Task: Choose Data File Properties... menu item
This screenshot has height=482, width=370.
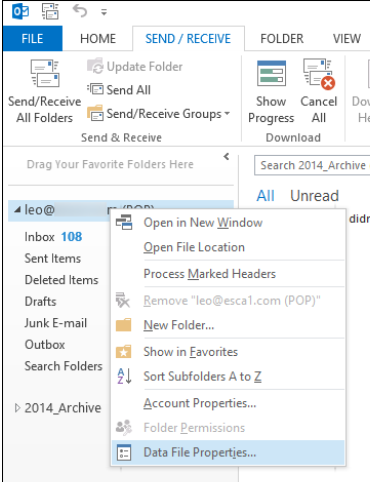Action: 228,453
